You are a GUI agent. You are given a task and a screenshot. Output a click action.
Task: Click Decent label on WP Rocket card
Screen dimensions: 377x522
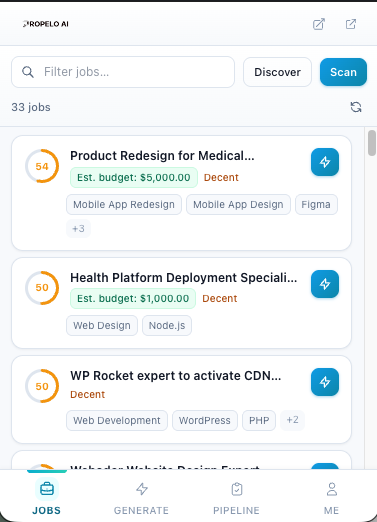[x=88, y=395]
